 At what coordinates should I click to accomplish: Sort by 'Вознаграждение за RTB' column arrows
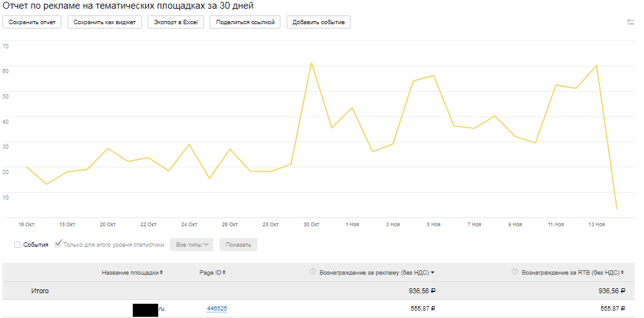coord(622,272)
